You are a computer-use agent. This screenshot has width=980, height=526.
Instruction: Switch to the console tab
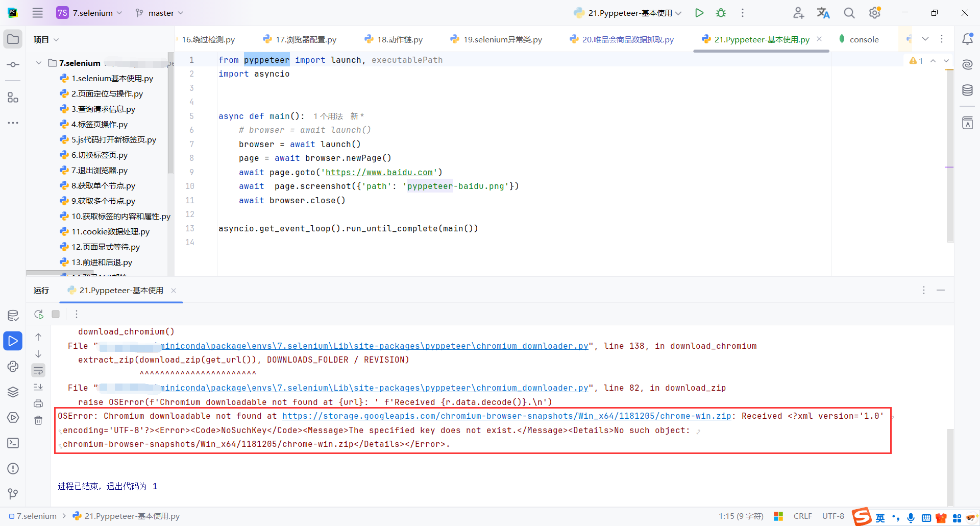pyautogui.click(x=859, y=39)
